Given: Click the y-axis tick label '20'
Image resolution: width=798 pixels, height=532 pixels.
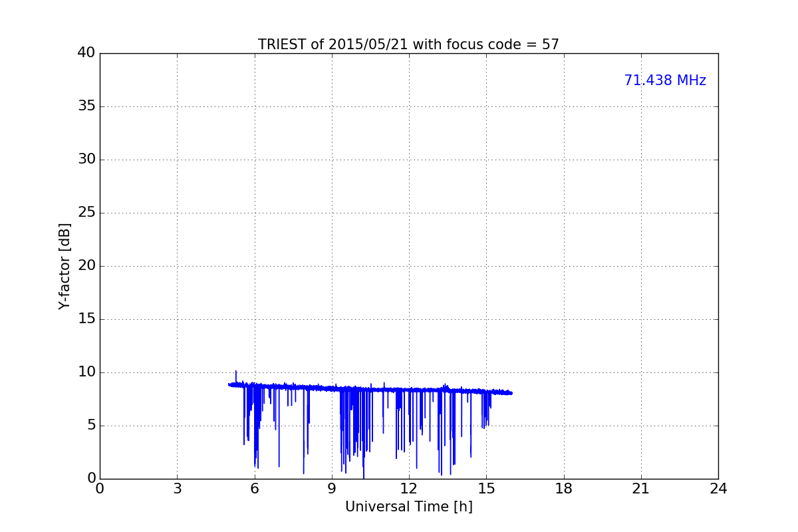Looking at the screenshot, I should pos(86,266).
